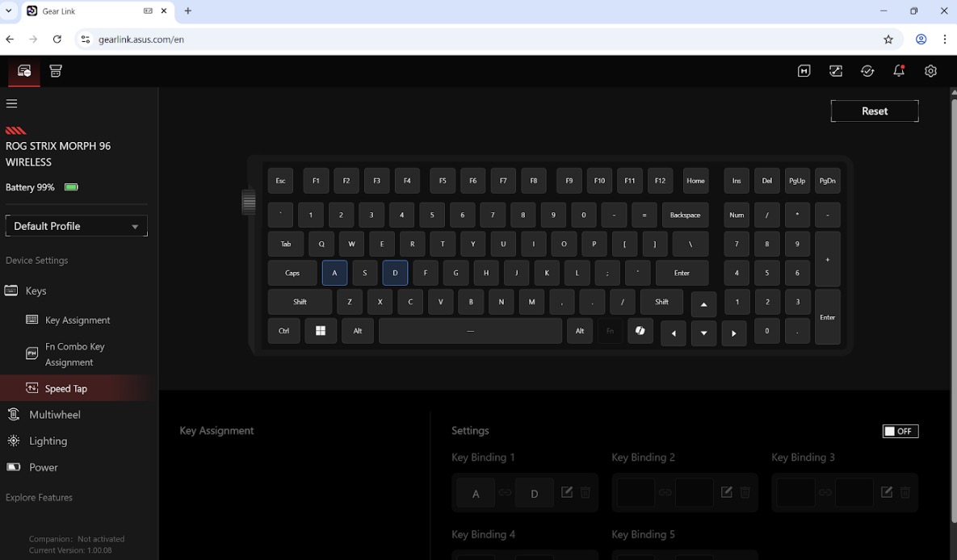
Task: Open Chrome three-dot menu
Action: pyautogui.click(x=944, y=39)
